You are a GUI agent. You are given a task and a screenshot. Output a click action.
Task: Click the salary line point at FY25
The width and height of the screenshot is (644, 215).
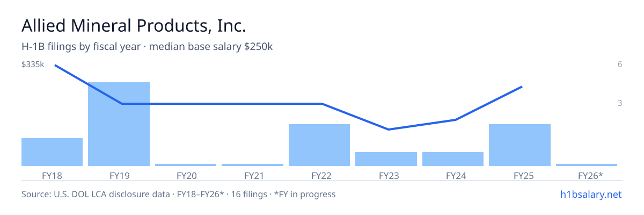coord(522,87)
